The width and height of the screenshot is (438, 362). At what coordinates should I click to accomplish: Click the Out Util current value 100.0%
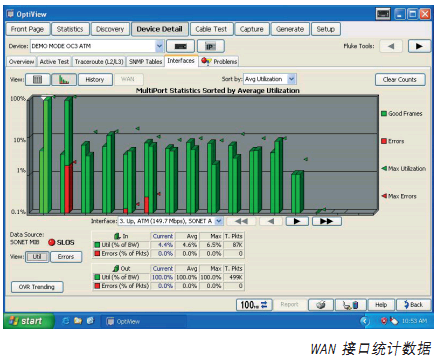point(162,277)
